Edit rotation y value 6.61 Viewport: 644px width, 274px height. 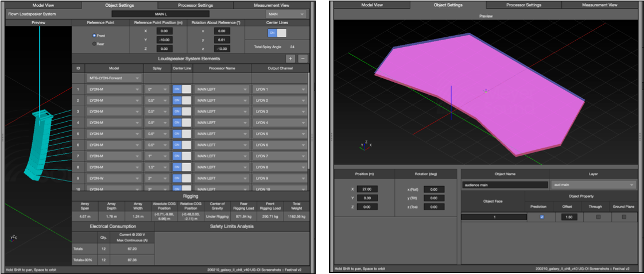pyautogui.click(x=222, y=40)
